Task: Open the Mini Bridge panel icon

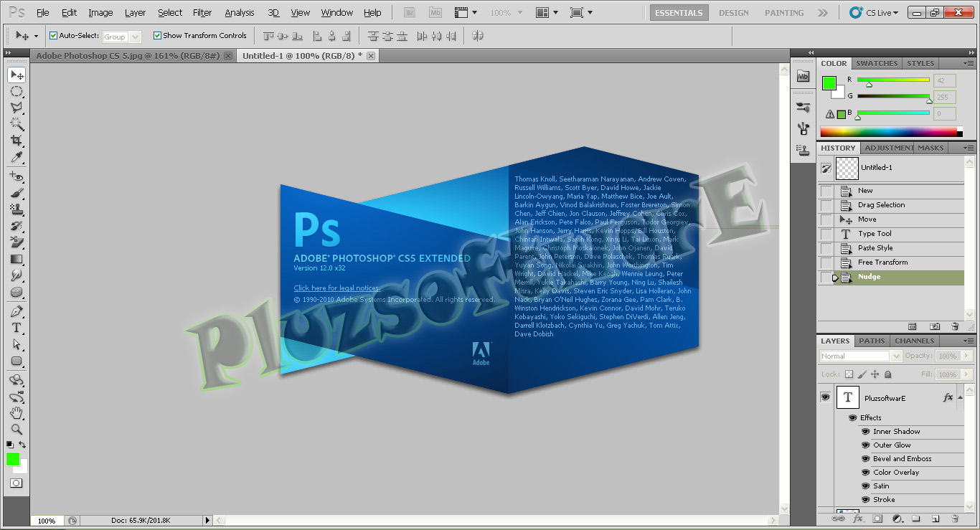Action: point(803,76)
